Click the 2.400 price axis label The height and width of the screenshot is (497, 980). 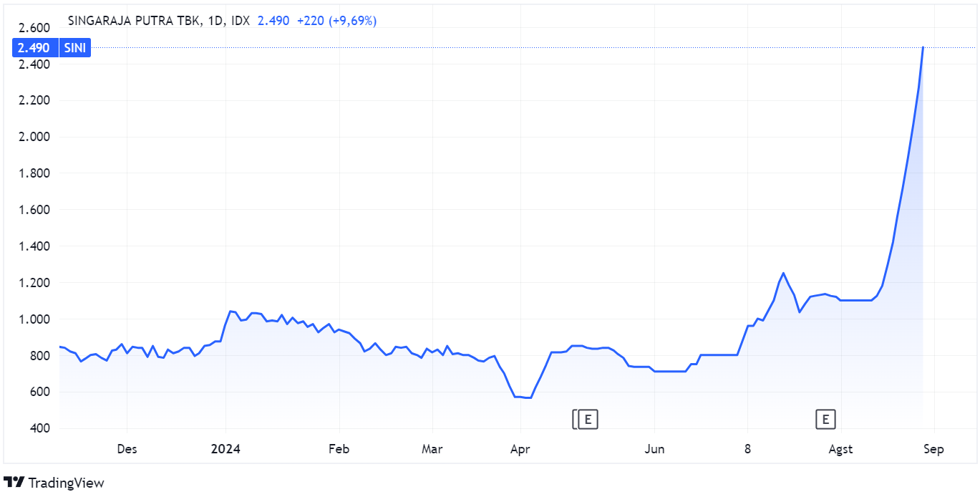tap(34, 64)
